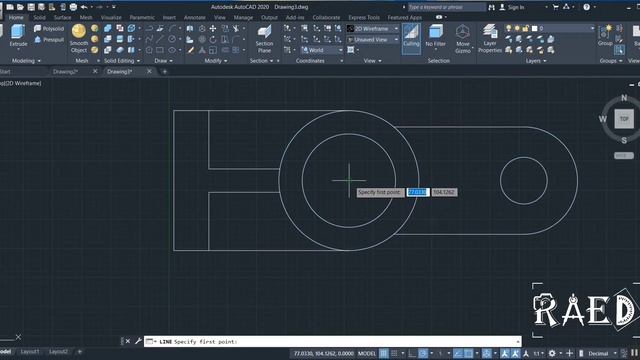Click the Section Plane tool
640x360 pixels.
pyautogui.click(x=264, y=39)
